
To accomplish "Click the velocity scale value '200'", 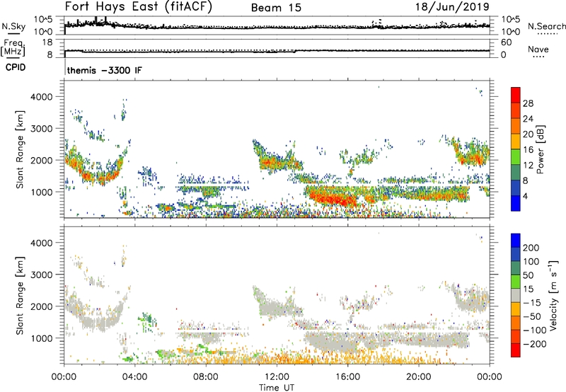I will tap(531, 248).
